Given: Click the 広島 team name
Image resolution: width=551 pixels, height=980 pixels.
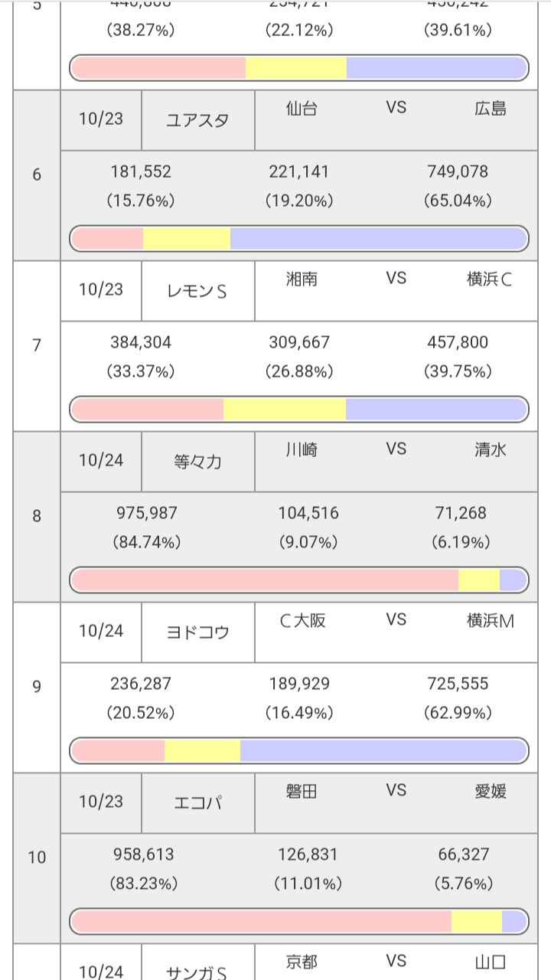Looking at the screenshot, I should tap(490, 109).
